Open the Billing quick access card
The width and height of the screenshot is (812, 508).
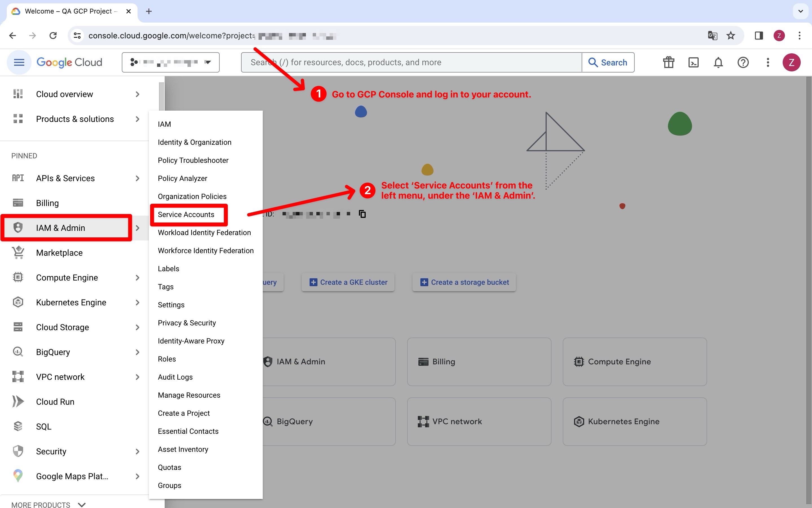[x=479, y=362]
